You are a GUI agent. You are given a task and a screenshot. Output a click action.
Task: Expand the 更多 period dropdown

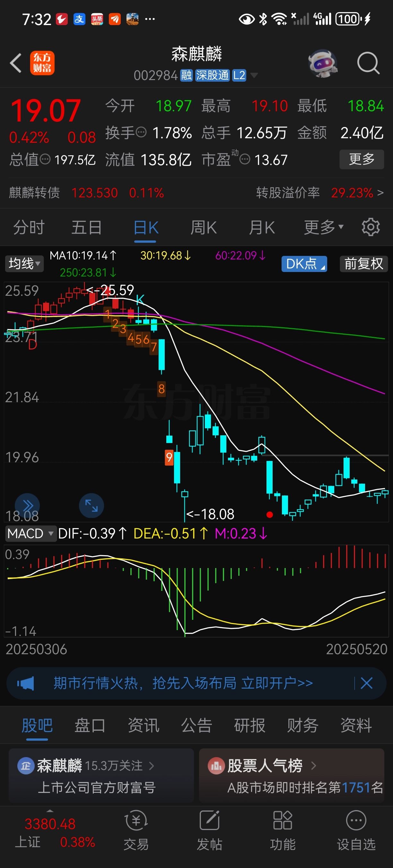click(324, 227)
